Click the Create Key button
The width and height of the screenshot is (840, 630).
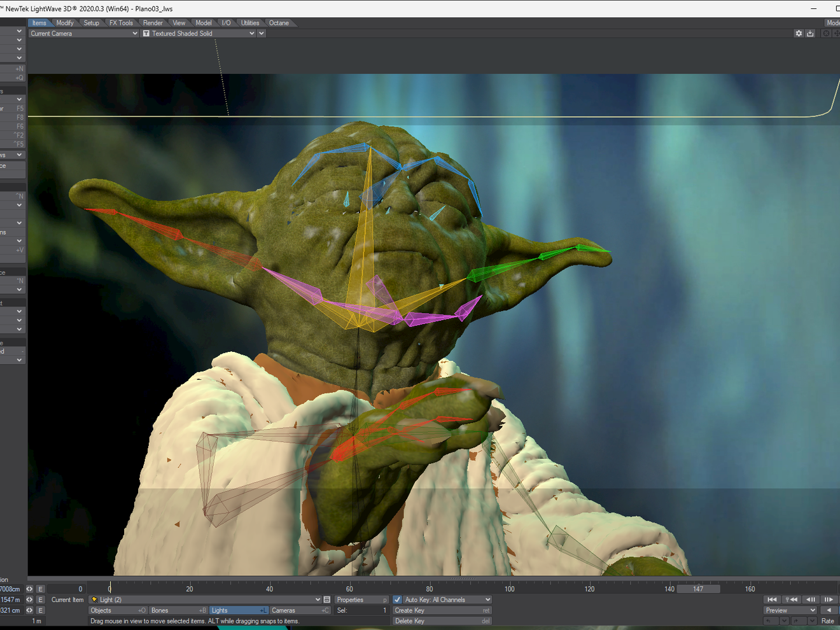pos(442,610)
